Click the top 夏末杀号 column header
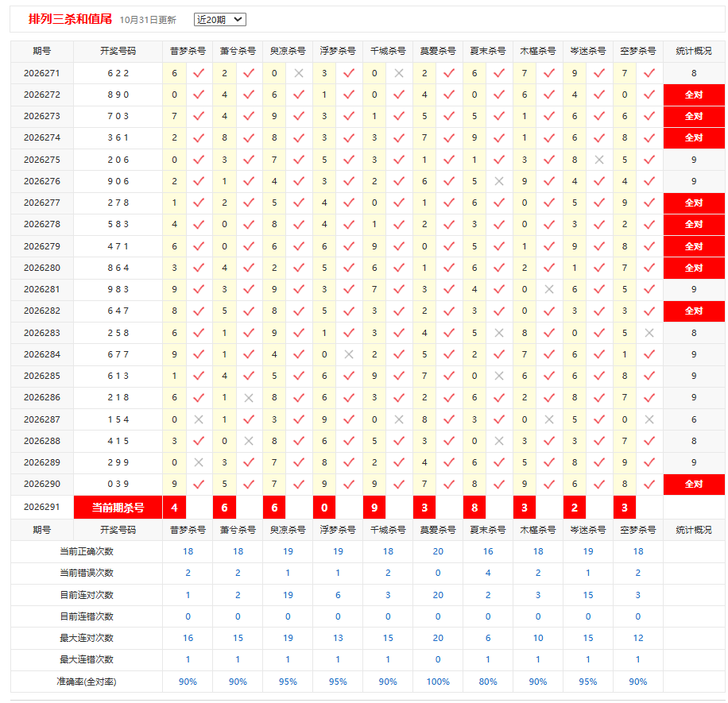This screenshot has height=703, width=728. [488, 51]
